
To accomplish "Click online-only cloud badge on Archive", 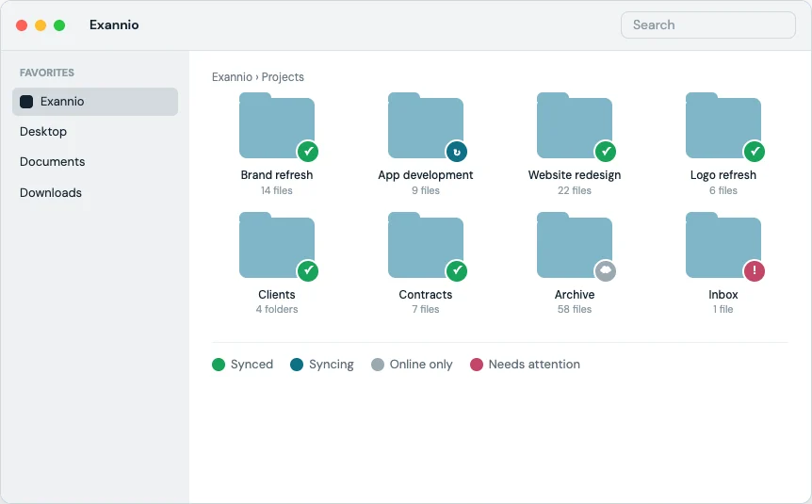I will click(606, 271).
